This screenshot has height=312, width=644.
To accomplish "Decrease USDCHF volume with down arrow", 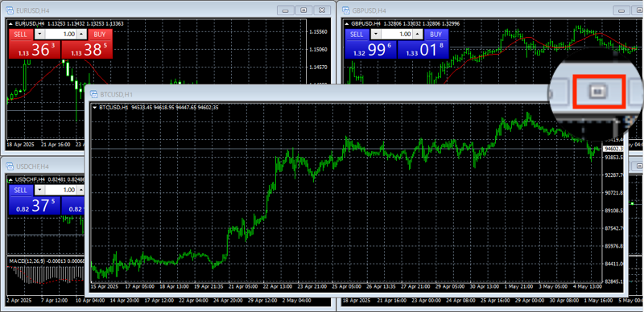I will click(x=39, y=190).
